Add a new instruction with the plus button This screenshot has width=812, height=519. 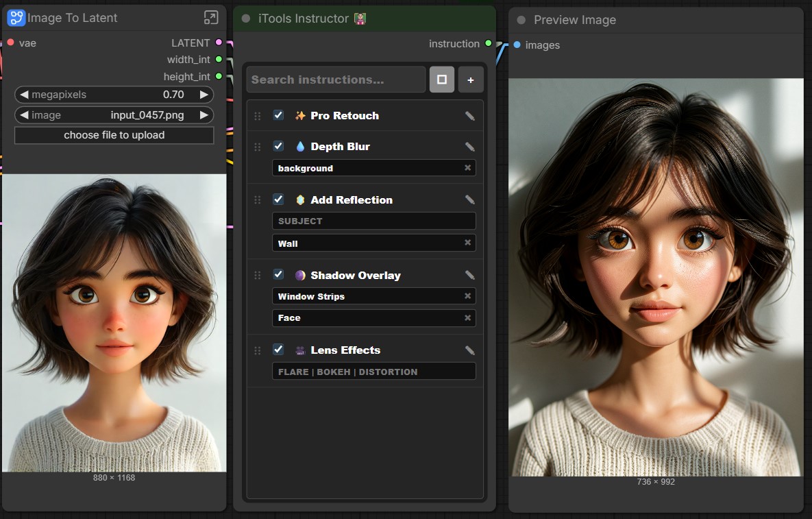(x=471, y=80)
